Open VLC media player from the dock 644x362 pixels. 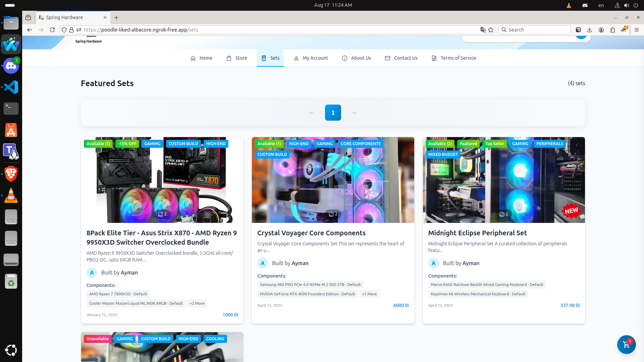pyautogui.click(x=11, y=195)
